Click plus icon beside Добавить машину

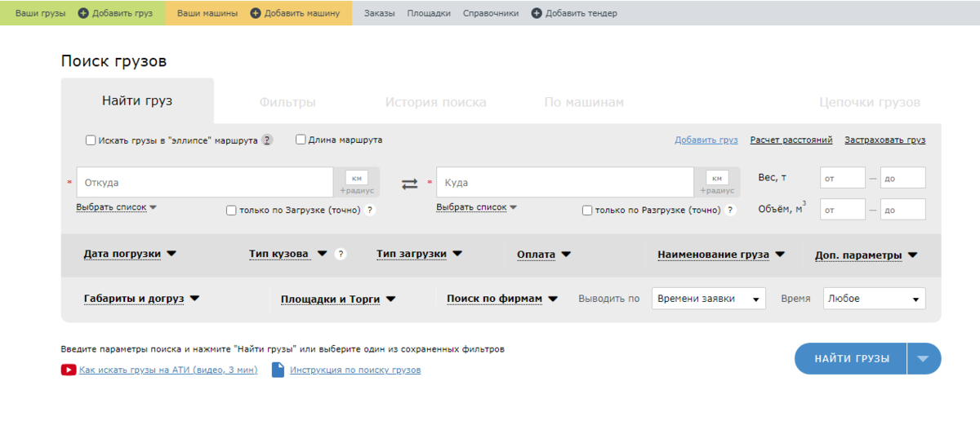[x=256, y=13]
